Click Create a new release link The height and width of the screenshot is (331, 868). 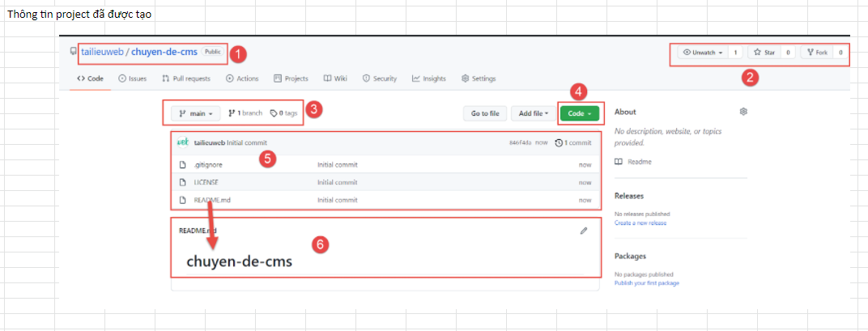coord(640,223)
